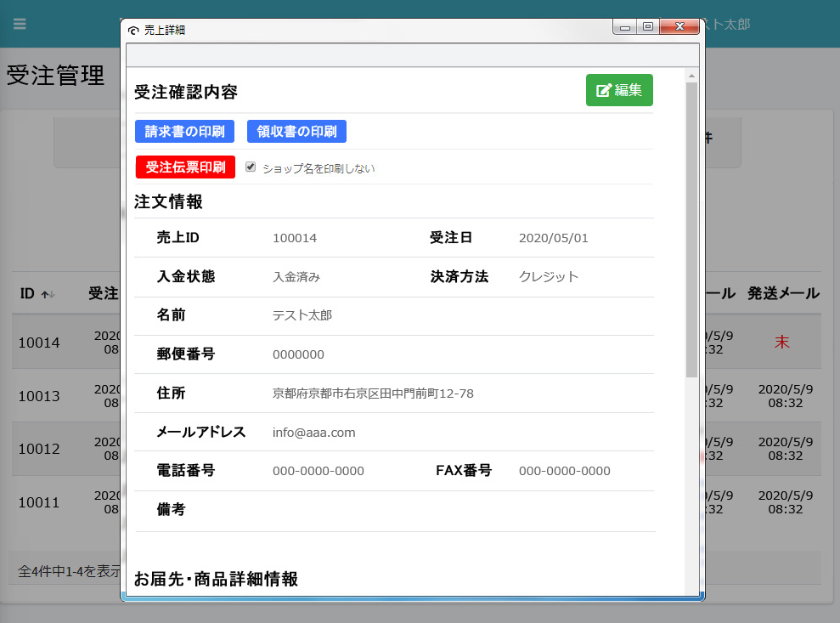The image size is (840, 623).
Task: Open the hamburger menu in the header
Action: (20, 24)
